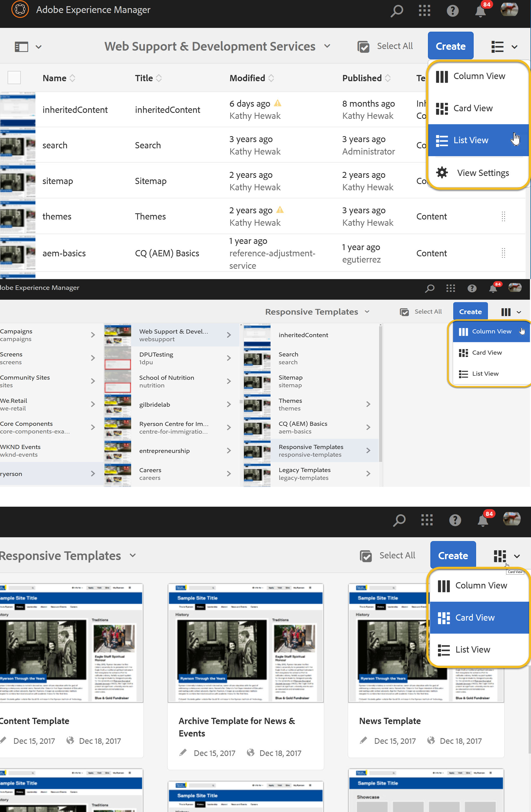Open notifications bell in card view header

point(483,521)
